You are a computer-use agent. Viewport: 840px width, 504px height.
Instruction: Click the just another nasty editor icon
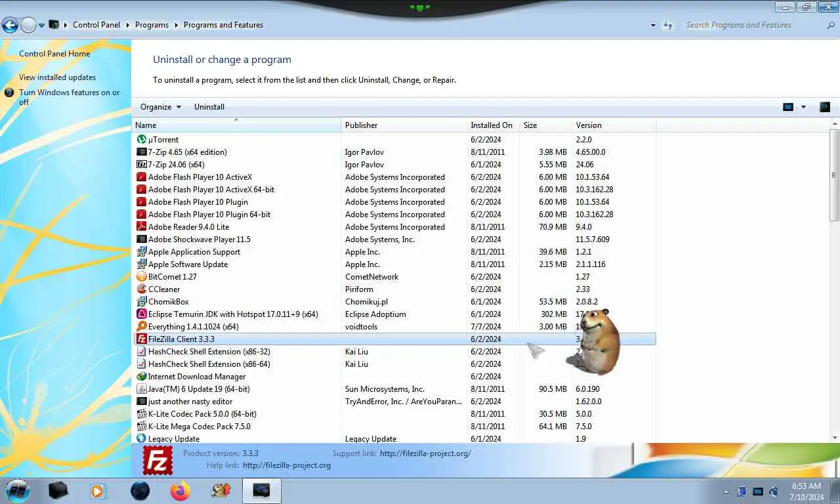(x=141, y=401)
